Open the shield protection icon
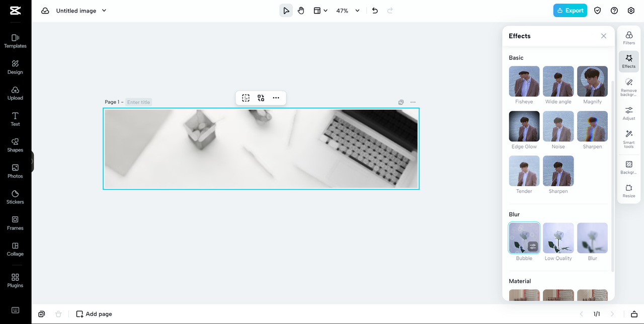Screen dimensions: 644x324 tap(598, 11)
